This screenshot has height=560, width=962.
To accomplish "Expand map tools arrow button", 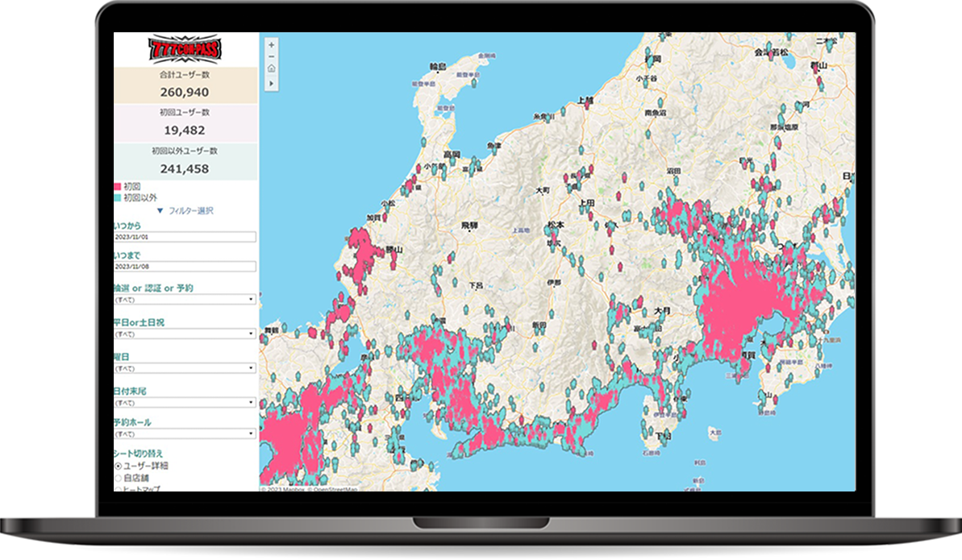I will click(x=271, y=82).
